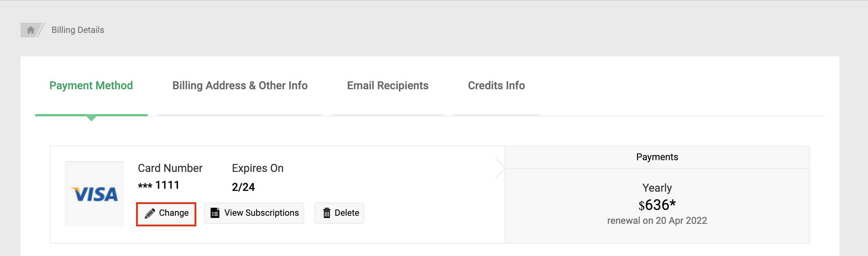This screenshot has width=868, height=256.
Task: Click the Payments panel header
Action: click(x=657, y=157)
